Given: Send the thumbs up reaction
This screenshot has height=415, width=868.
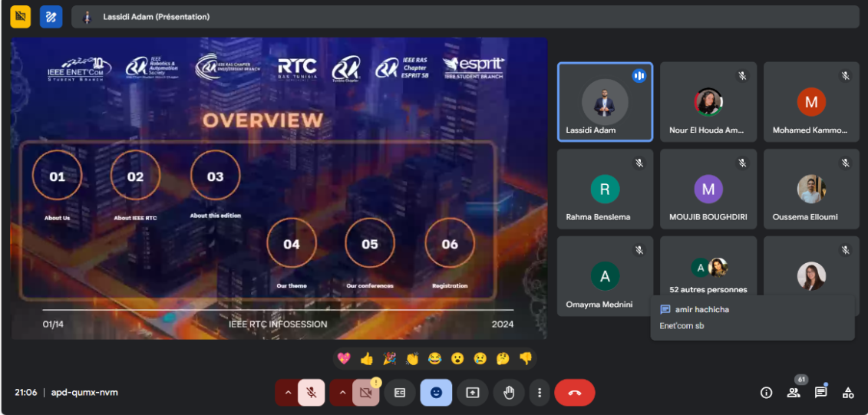Looking at the screenshot, I should (367, 358).
